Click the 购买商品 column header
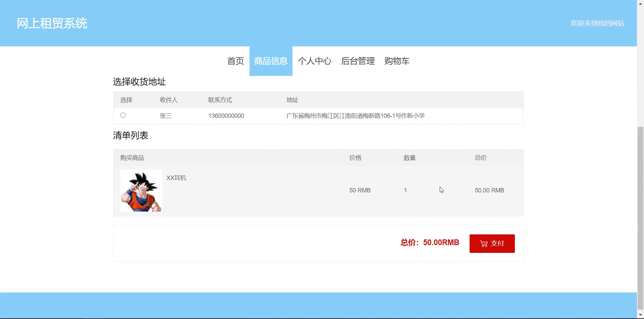Viewport: 644px width, 319px height. (132, 158)
